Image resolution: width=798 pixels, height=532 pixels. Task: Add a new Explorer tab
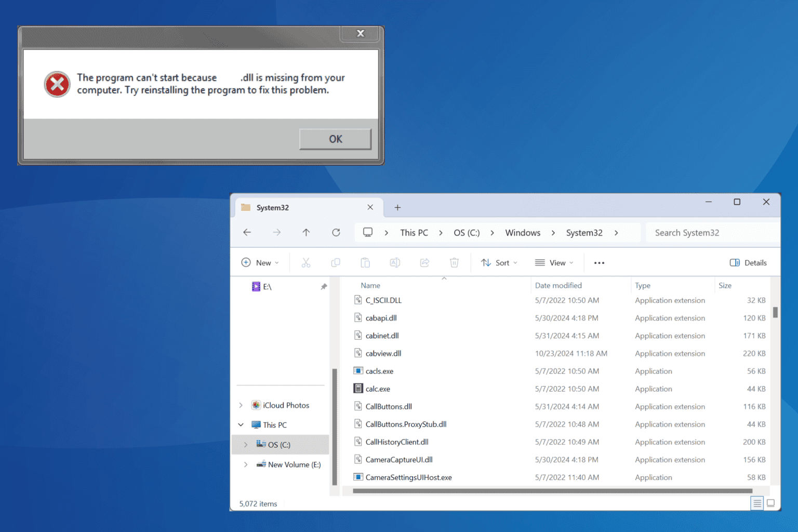click(397, 207)
